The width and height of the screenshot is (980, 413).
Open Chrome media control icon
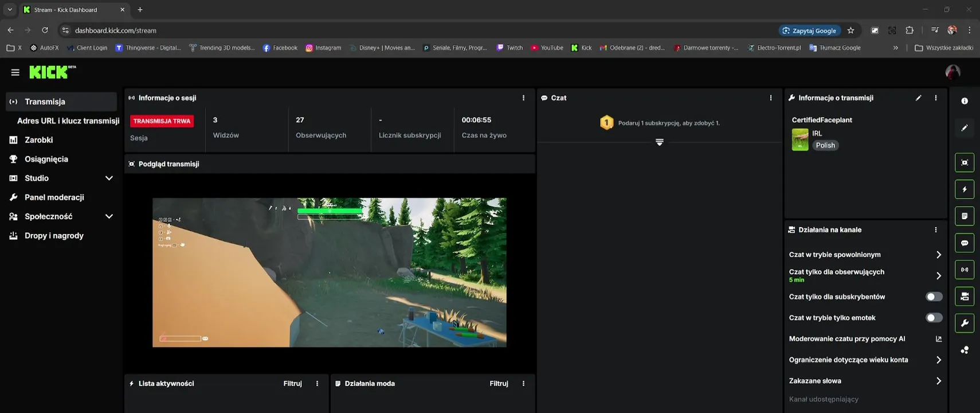(935, 30)
